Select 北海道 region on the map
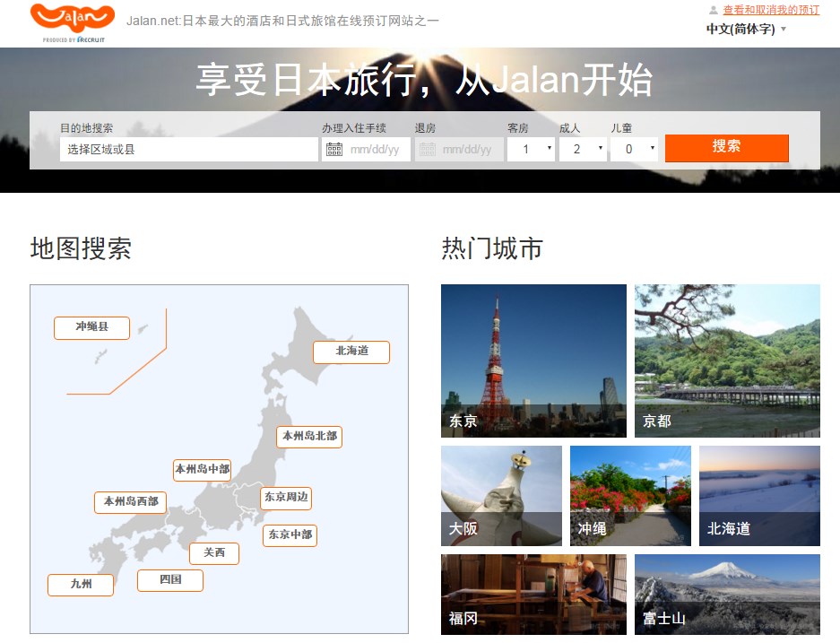This screenshot has width=840, height=643. coord(351,352)
